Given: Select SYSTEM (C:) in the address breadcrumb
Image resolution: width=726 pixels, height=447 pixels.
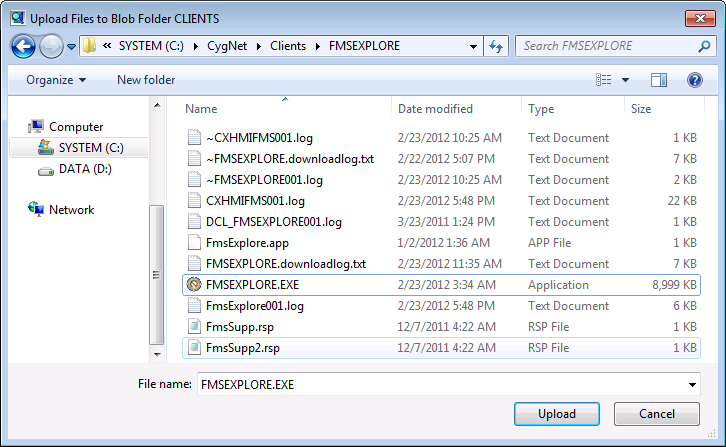Looking at the screenshot, I should point(151,46).
